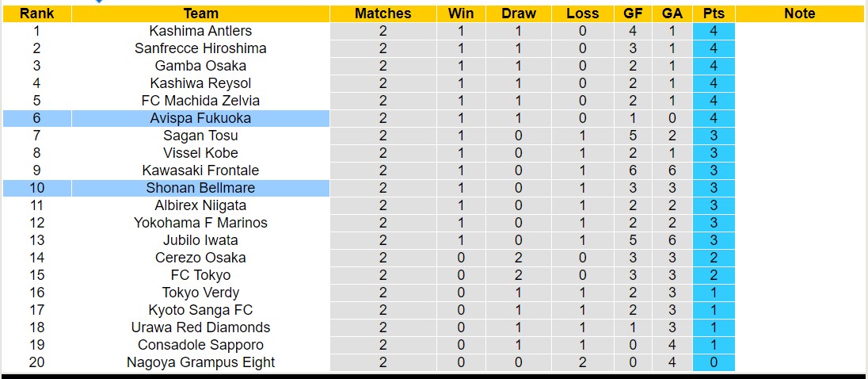Viewport: 868px width, 379px height.
Task: Sort by the Team column header
Action: click(x=200, y=13)
